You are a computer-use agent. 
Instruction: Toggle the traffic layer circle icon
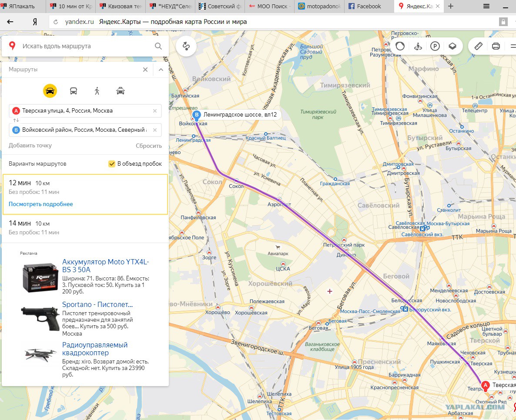point(400,46)
